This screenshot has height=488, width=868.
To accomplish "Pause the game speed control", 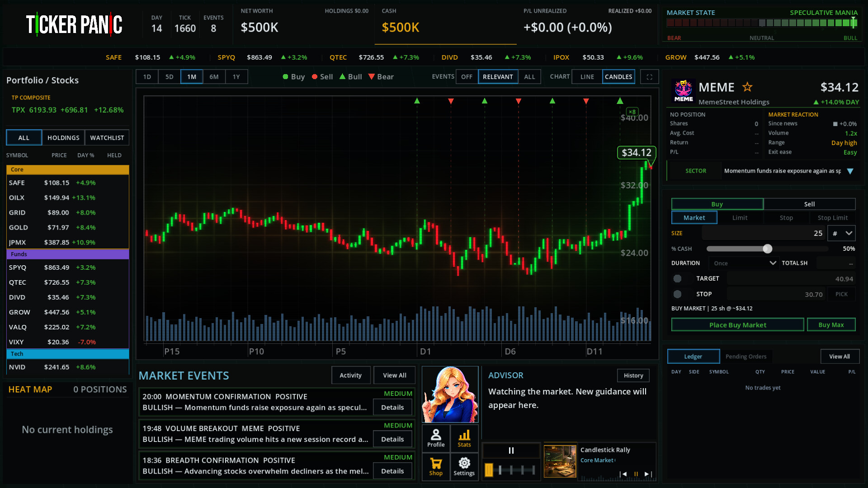I will [511, 450].
